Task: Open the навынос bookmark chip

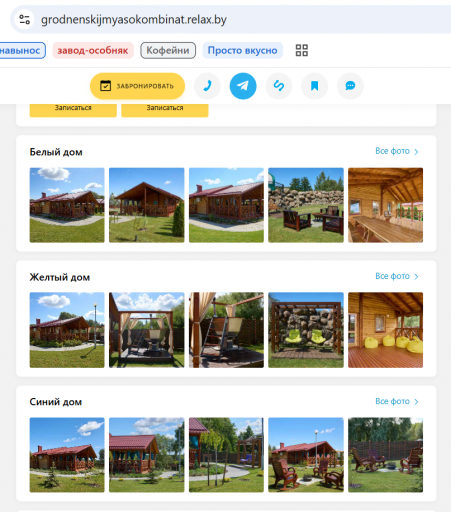Action: (x=22, y=50)
